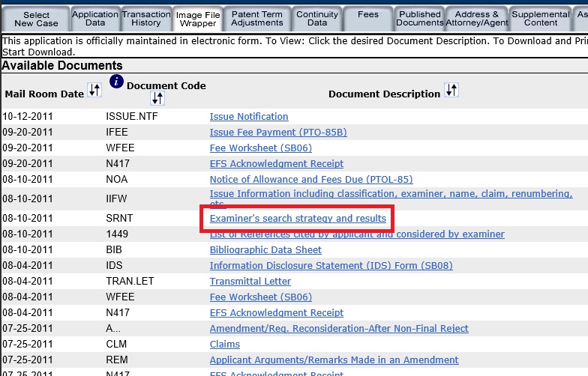Select the CLM document code cell

116,345
